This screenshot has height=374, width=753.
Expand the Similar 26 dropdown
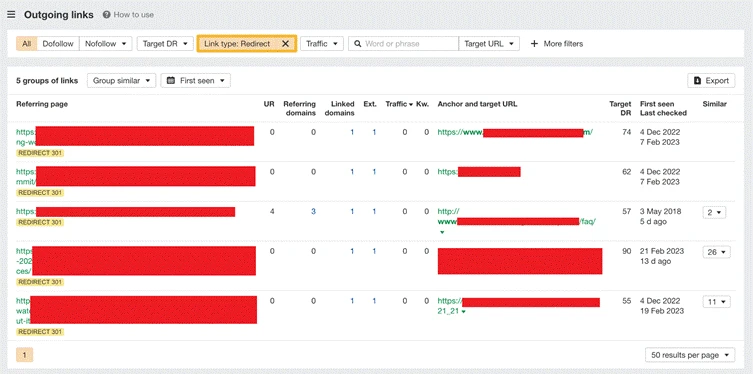717,252
